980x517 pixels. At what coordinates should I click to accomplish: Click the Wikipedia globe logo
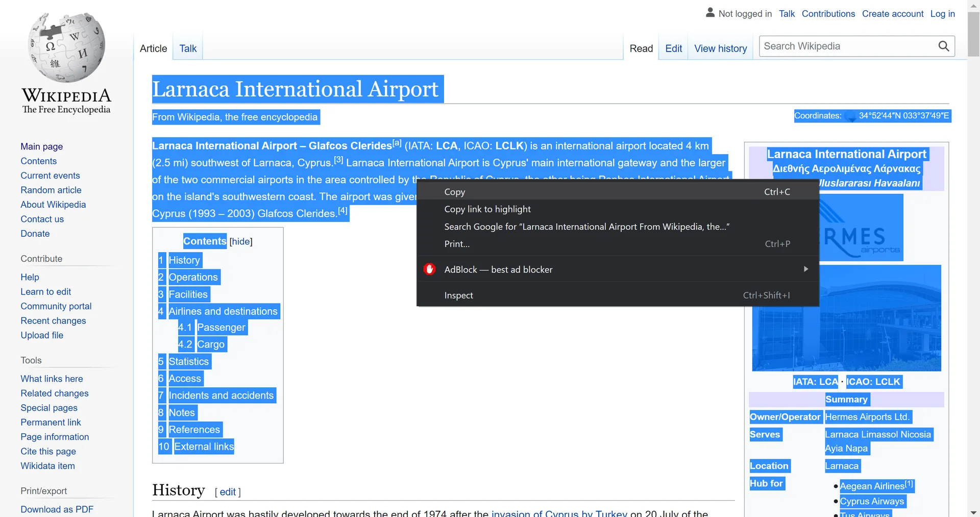(66, 47)
